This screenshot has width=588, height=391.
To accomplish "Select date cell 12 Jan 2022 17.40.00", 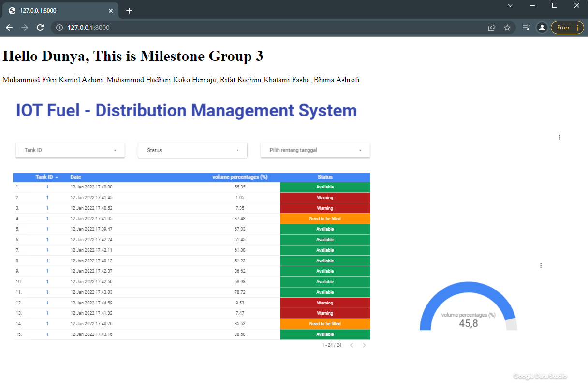I will tap(91, 187).
